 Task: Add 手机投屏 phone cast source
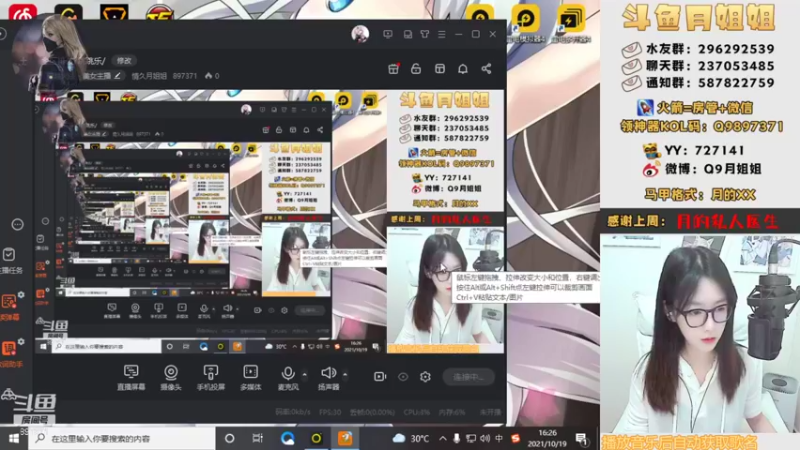[x=211, y=378]
